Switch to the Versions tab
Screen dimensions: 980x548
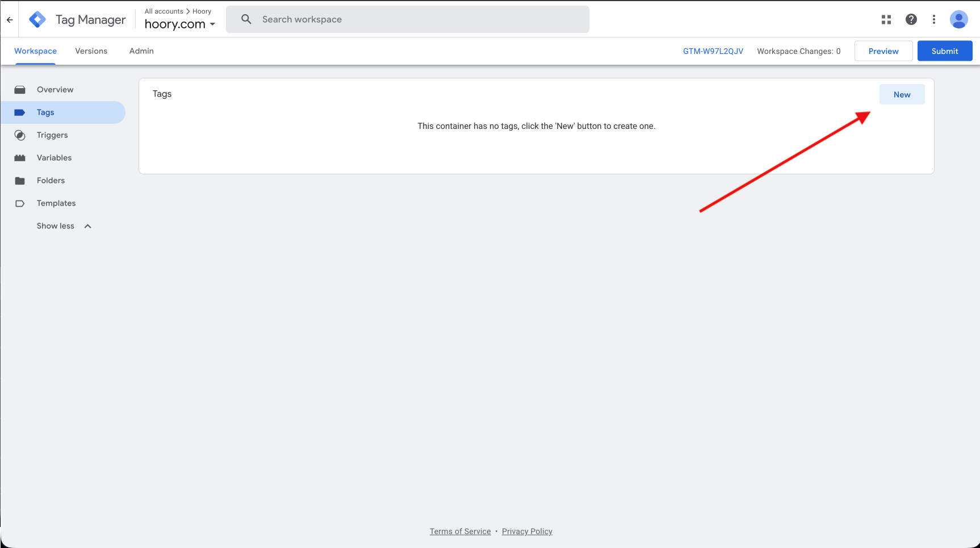pyautogui.click(x=91, y=51)
